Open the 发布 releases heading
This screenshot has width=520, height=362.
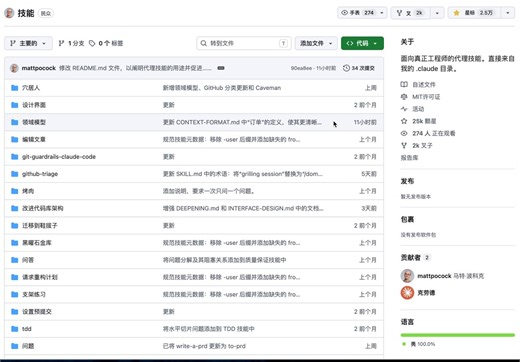407,181
